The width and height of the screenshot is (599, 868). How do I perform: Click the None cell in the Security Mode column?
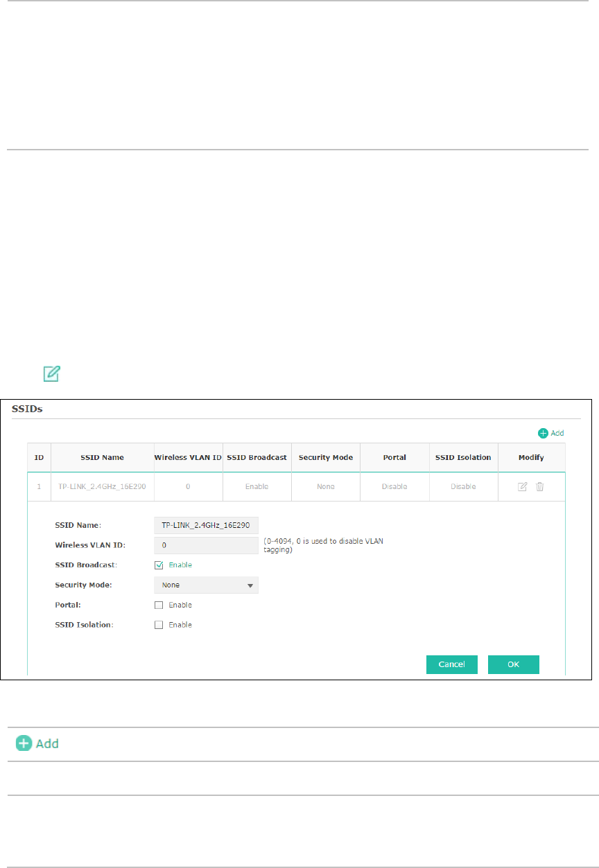tap(326, 486)
